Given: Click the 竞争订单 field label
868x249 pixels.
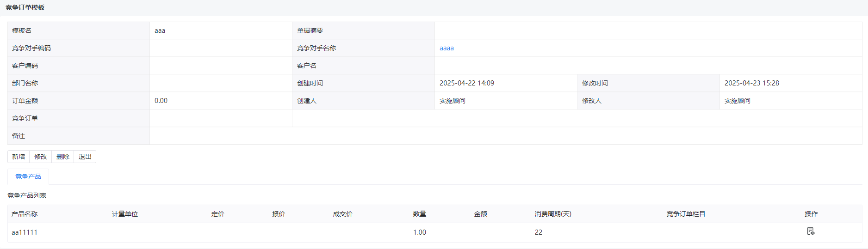Looking at the screenshot, I should tap(25, 118).
